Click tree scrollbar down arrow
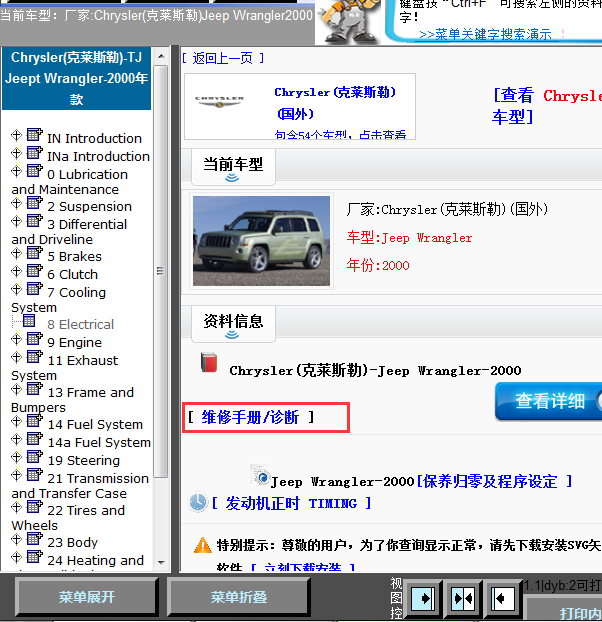 pos(161,562)
